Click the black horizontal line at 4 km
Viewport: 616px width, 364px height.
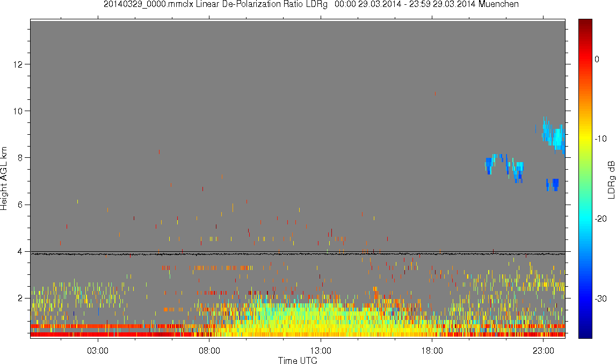click(x=298, y=252)
